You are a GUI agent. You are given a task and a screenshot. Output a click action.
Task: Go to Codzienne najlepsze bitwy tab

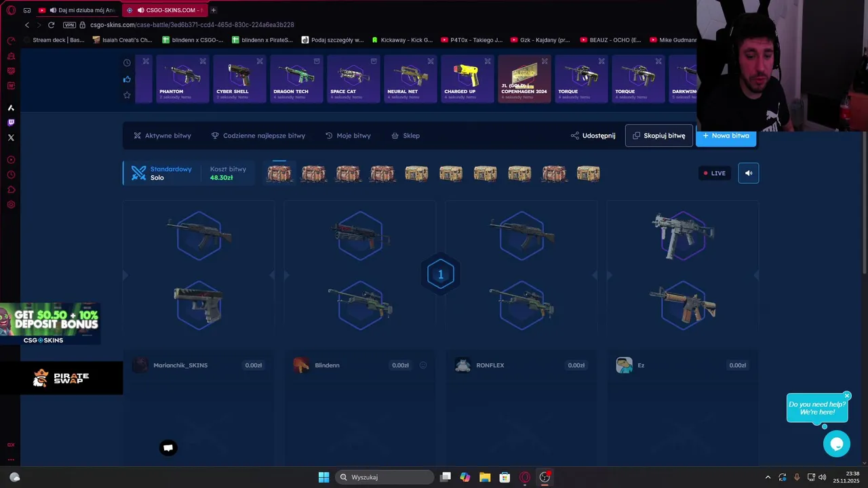pyautogui.click(x=258, y=136)
